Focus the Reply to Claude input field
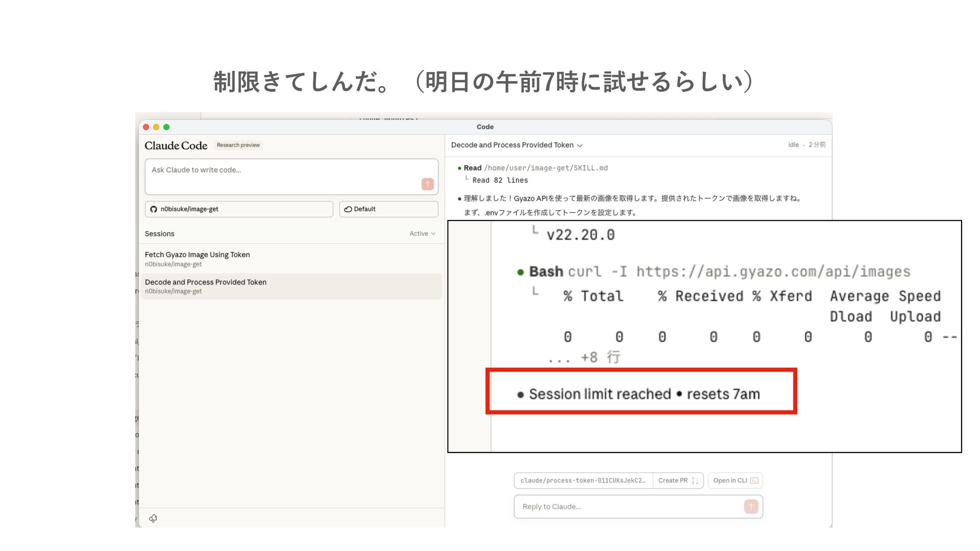 coord(628,507)
